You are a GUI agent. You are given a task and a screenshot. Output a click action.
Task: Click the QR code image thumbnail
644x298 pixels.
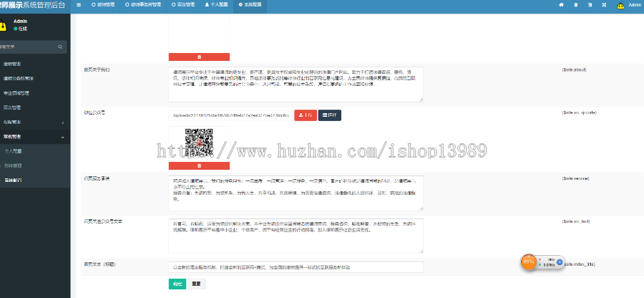coord(199,143)
